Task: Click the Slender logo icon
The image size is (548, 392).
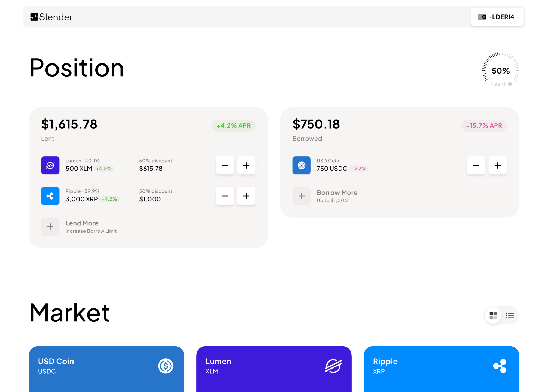Action: (x=34, y=17)
